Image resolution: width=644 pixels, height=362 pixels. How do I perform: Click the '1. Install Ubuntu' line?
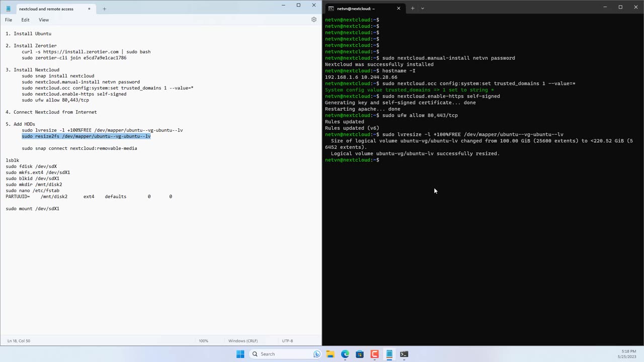[29, 34]
